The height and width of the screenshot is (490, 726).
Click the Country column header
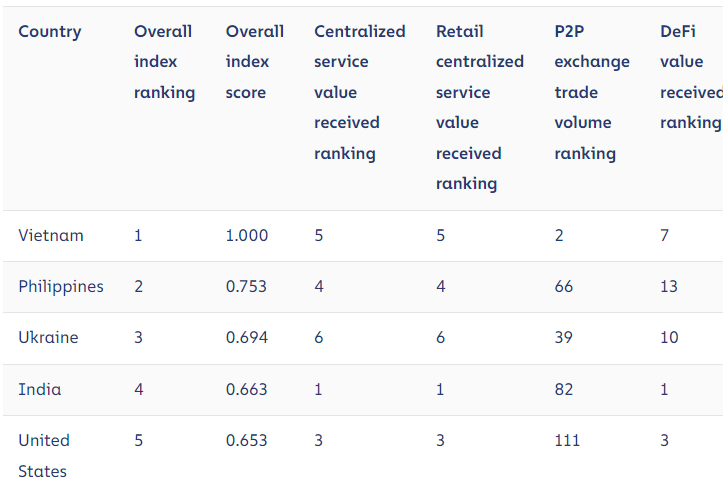point(50,32)
